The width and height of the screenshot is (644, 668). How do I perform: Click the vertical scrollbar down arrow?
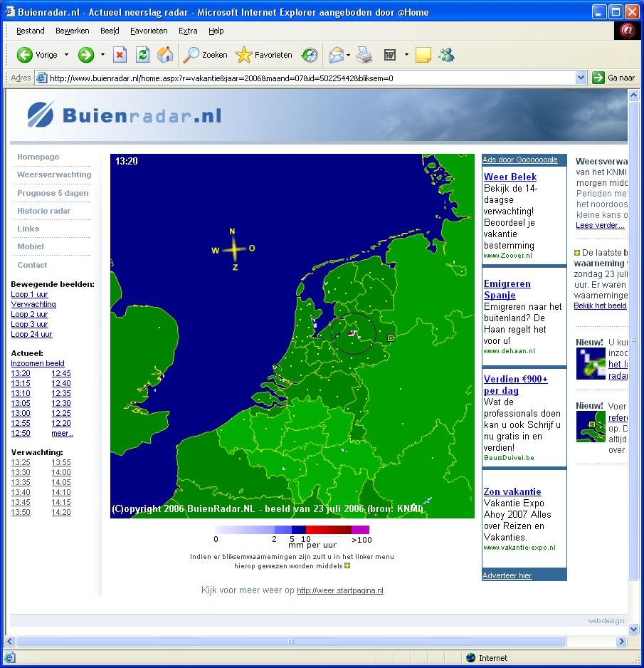(633, 629)
